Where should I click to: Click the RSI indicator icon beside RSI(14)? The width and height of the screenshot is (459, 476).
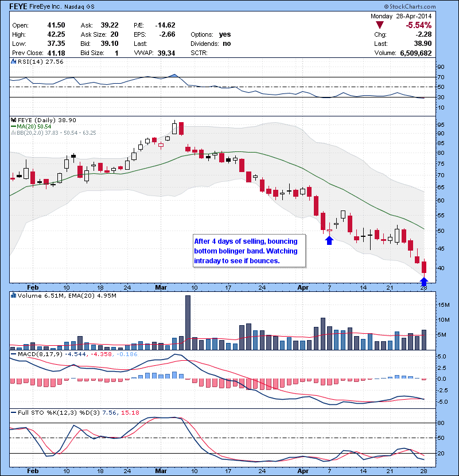(13, 61)
